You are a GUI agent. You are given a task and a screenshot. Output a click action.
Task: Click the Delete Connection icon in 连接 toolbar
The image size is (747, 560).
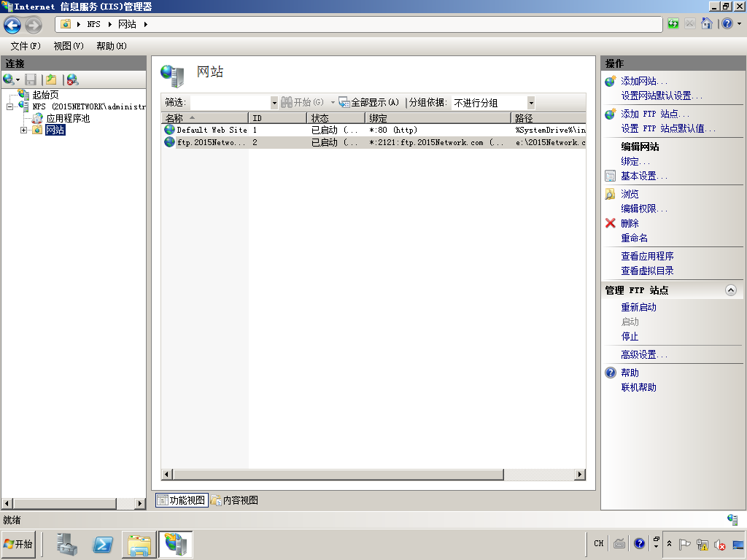pyautogui.click(x=72, y=79)
